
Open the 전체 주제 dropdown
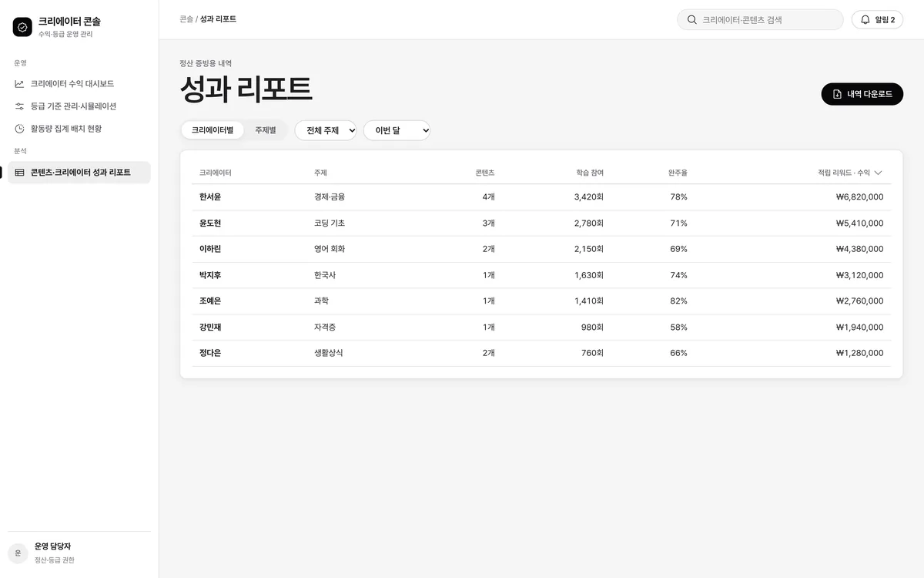[x=326, y=130]
